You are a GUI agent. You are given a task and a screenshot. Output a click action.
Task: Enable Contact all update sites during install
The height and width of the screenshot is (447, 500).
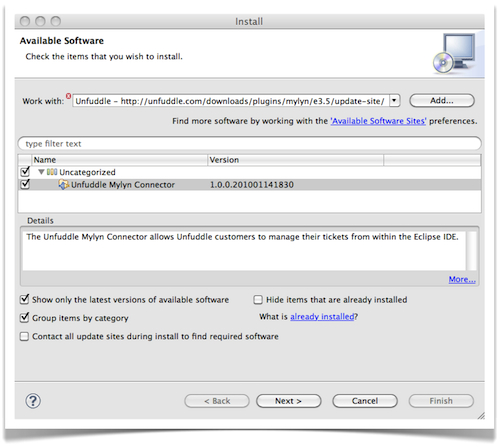[x=24, y=336]
